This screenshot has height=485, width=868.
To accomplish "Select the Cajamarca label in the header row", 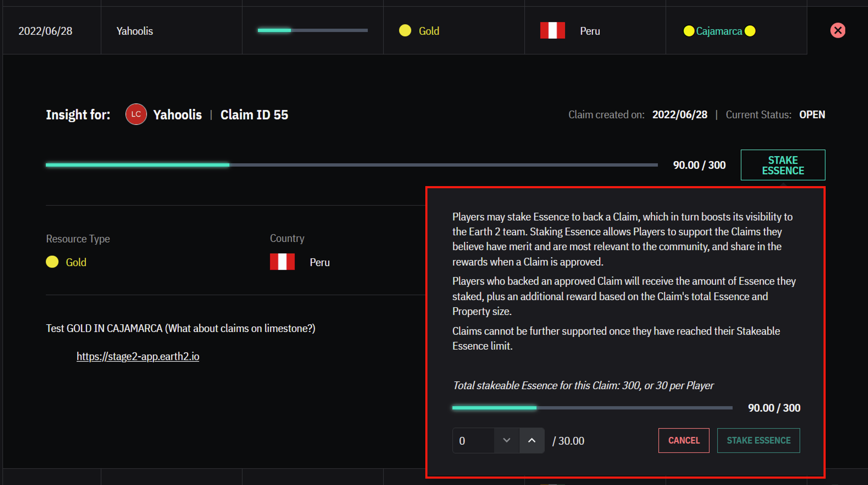I will point(719,31).
